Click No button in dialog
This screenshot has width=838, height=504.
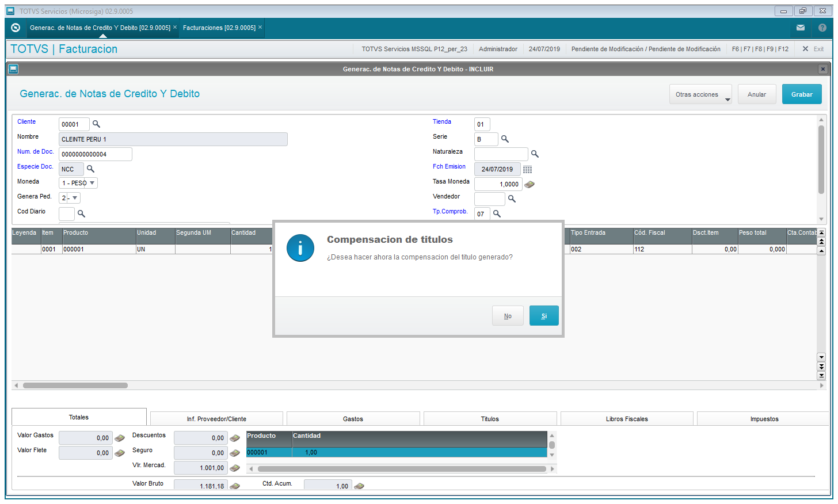[x=508, y=316]
